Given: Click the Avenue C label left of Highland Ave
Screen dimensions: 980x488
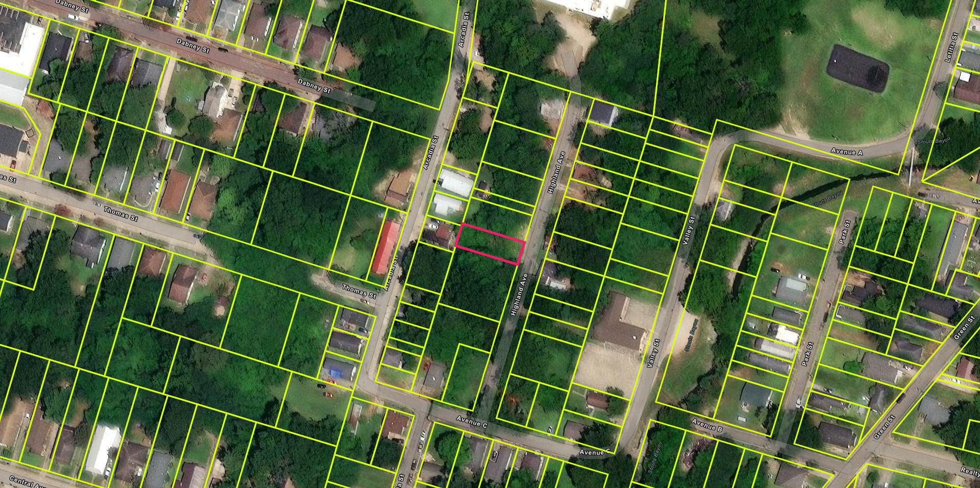Looking at the screenshot, I should 471,422.
